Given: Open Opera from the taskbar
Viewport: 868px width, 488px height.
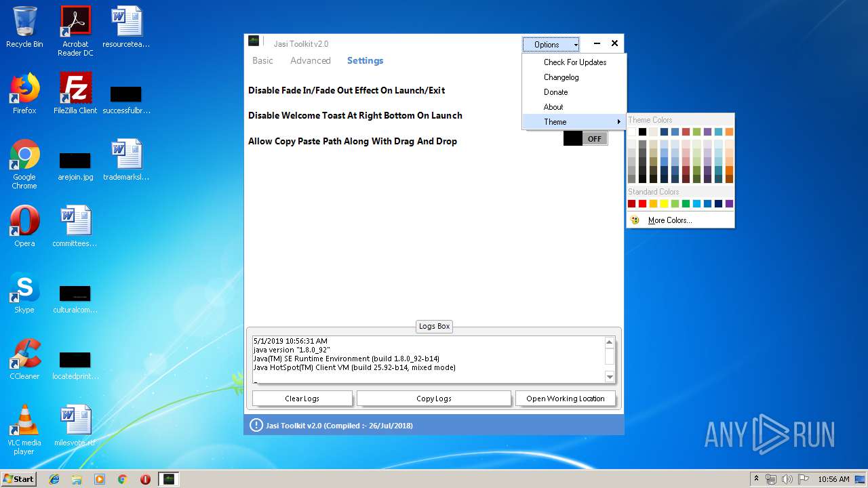Looking at the screenshot, I should point(145,479).
